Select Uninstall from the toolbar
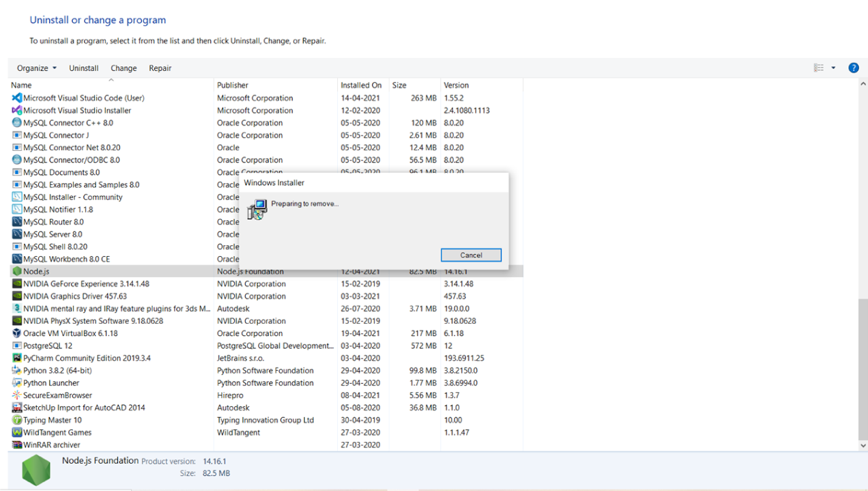868x491 pixels. point(83,68)
